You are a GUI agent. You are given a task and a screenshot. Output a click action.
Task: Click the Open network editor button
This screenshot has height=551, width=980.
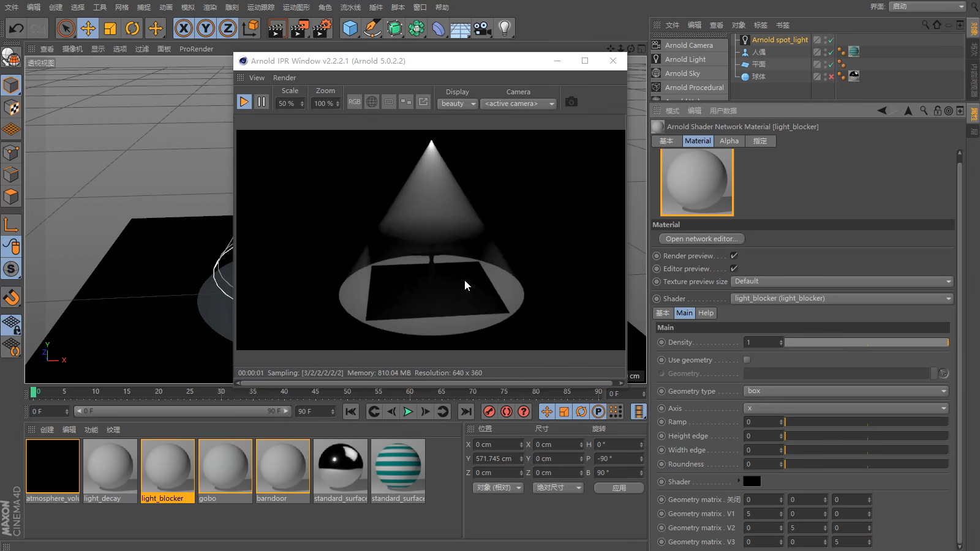point(701,239)
